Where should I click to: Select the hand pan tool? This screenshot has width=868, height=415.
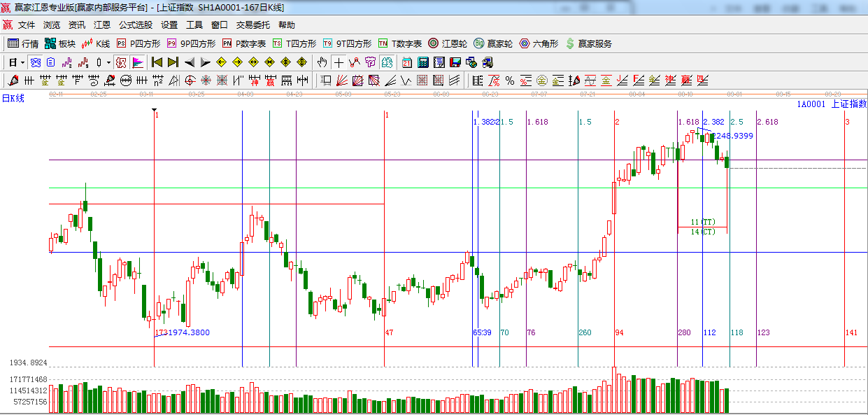click(x=322, y=62)
